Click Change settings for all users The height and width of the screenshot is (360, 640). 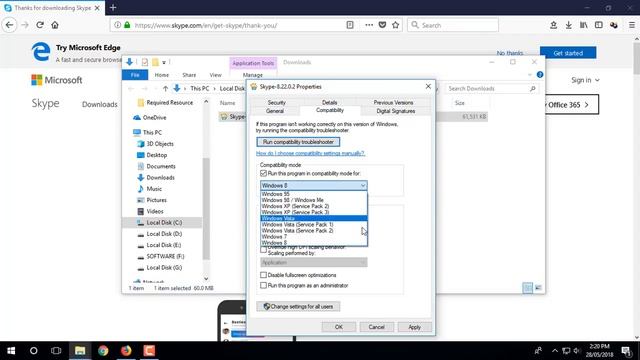click(x=298, y=307)
